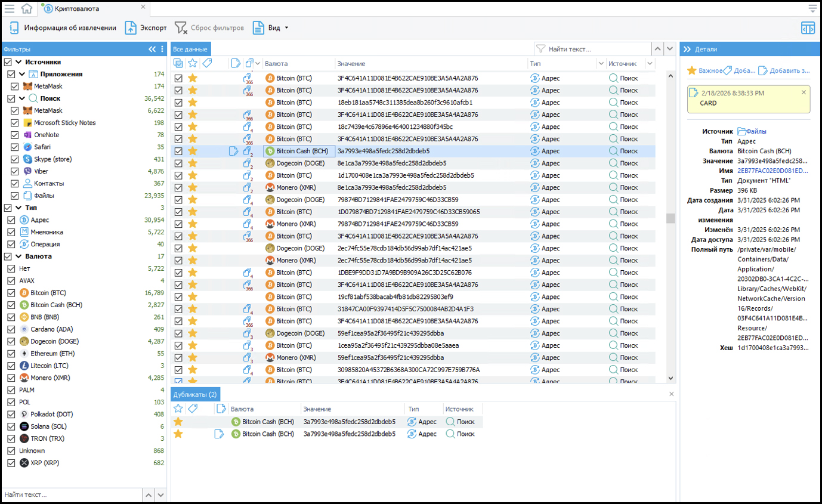Viewport: 822px width, 504px height.
Task: Collapse the Поиск tree node
Action: [22, 98]
